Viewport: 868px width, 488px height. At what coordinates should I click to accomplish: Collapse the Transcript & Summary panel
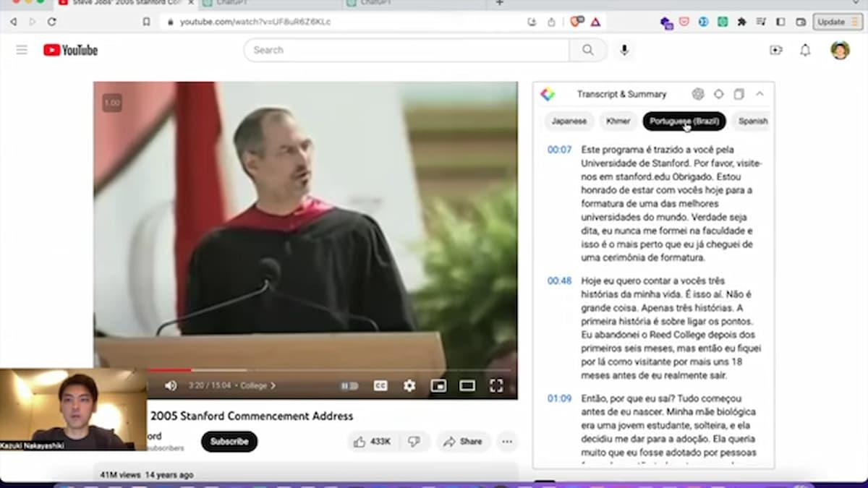click(x=760, y=94)
